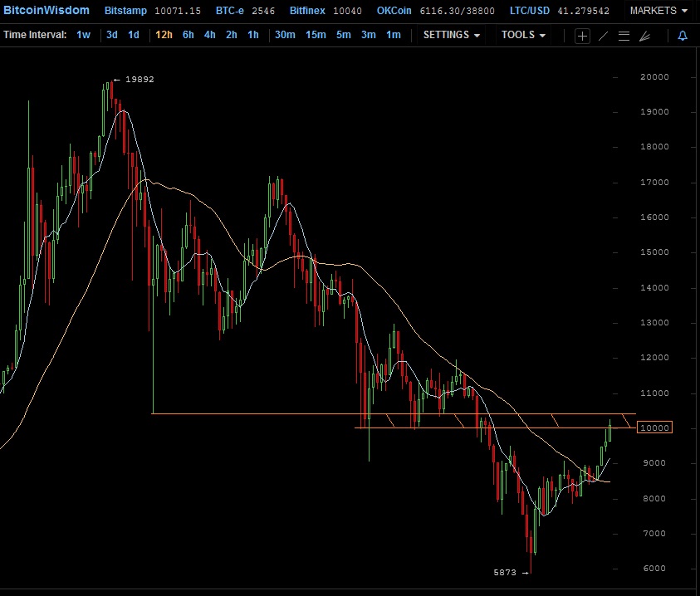Select the horizontal lines drawing tool
This screenshot has height=596, width=700.
coord(624,37)
